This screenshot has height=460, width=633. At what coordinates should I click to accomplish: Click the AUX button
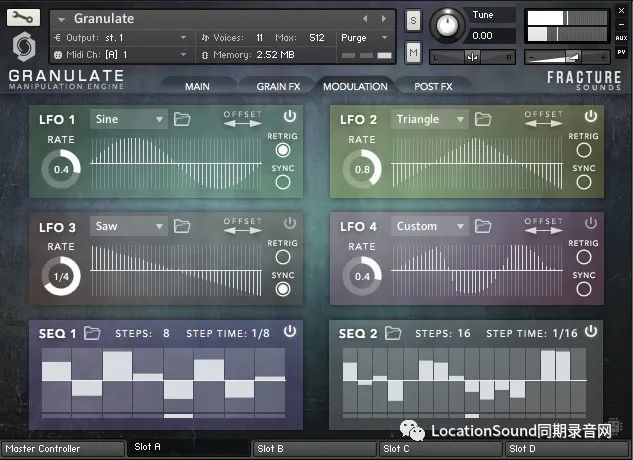(621, 38)
